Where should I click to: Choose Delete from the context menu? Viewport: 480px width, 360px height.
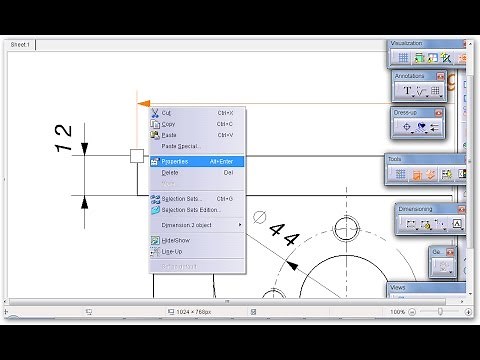197,173
